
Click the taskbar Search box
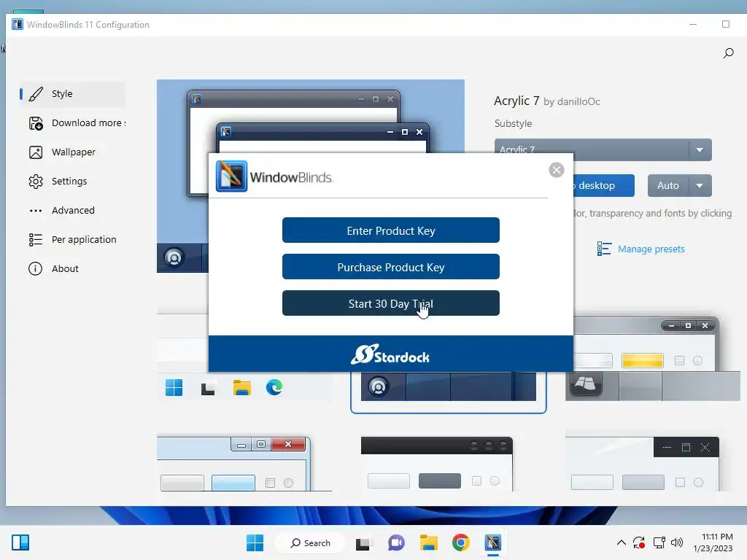pos(310,542)
